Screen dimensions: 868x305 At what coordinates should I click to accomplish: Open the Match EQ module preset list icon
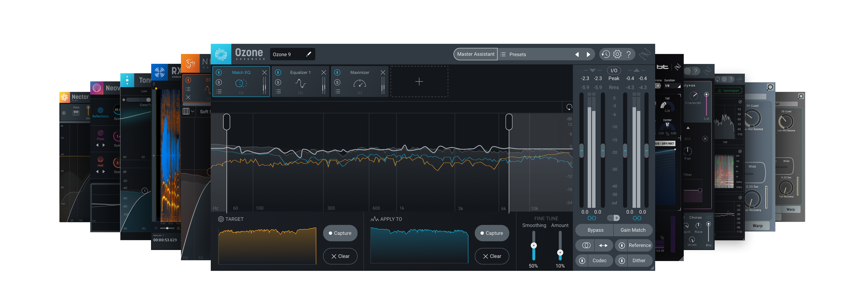tap(219, 91)
